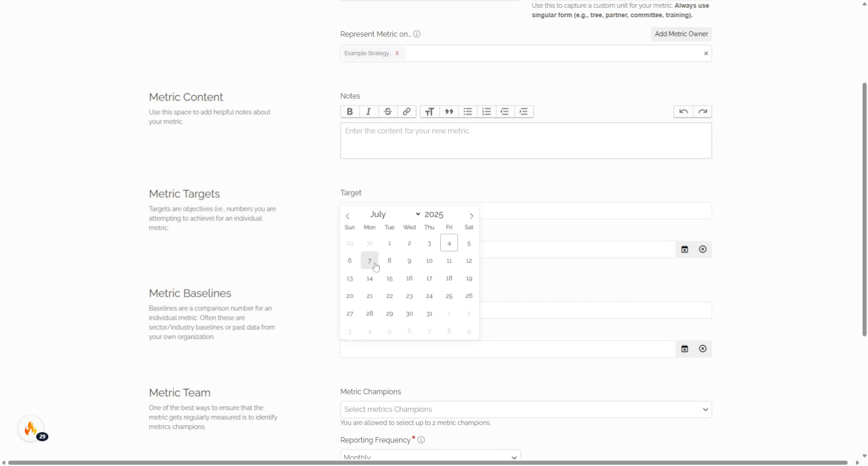This screenshot has width=868, height=466.
Task: Click the scroll down arrow
Action: tap(864, 456)
